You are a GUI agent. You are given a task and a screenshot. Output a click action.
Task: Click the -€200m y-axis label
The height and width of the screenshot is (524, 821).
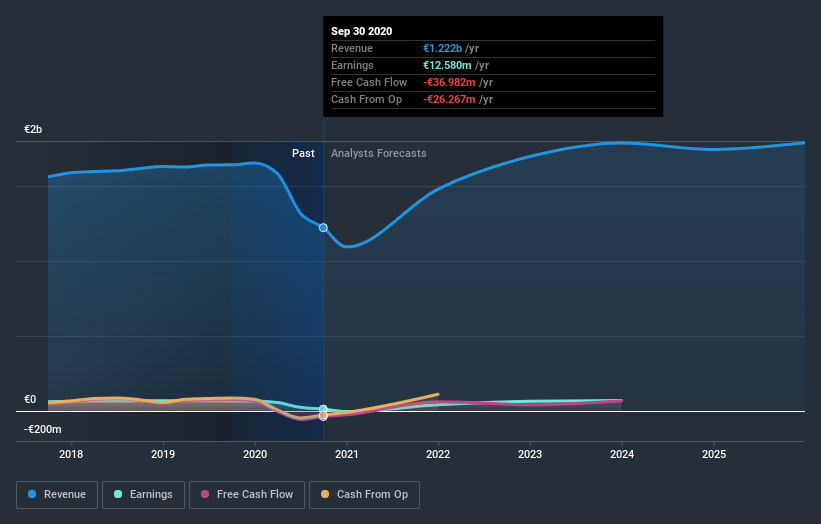42,429
